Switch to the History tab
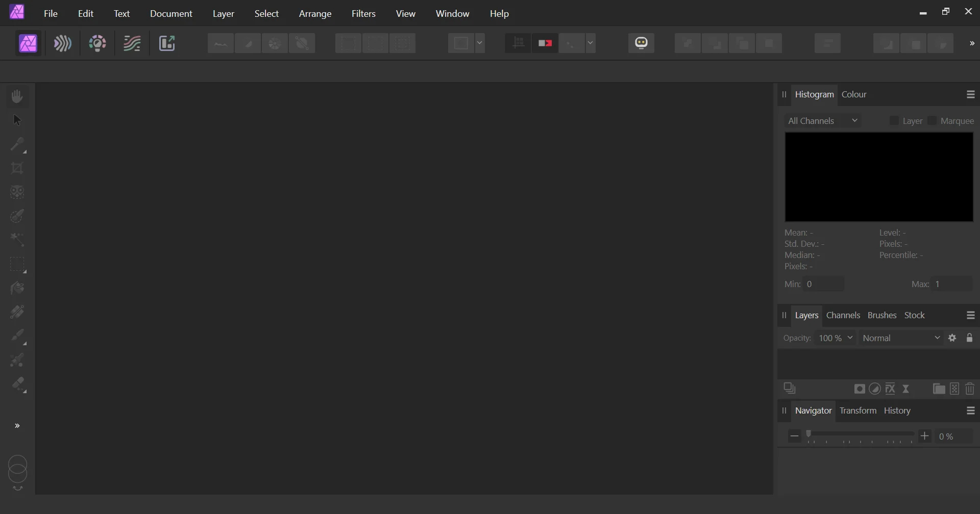980x514 pixels. click(898, 411)
